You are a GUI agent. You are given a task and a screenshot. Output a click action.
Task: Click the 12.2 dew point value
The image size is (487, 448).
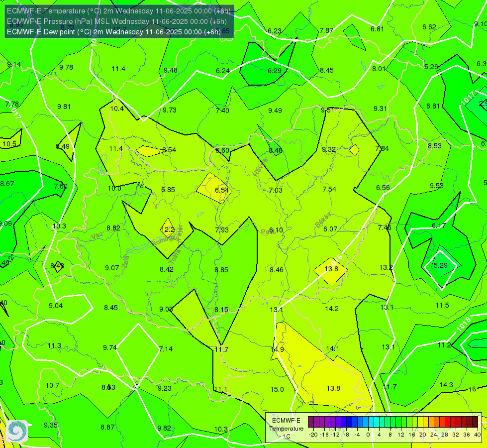pyautogui.click(x=168, y=230)
